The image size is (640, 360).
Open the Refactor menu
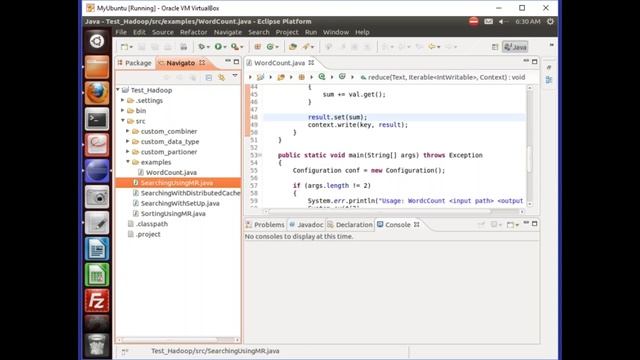point(193,32)
